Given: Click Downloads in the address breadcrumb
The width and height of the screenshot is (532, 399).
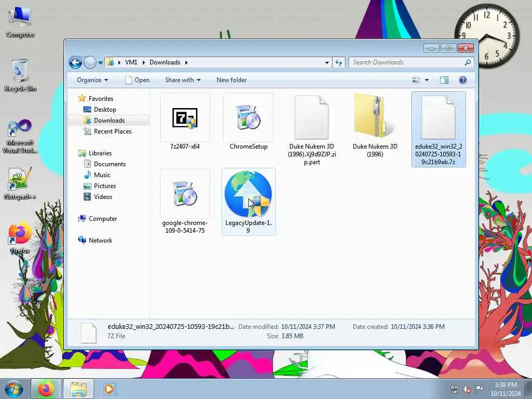Looking at the screenshot, I should [x=165, y=62].
